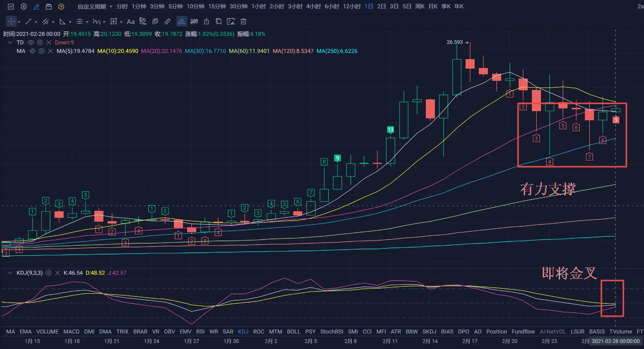Image resolution: width=644 pixels, height=349 pixels.
Task: Expand the crosshair tool dropdown arrow
Action: pos(19,22)
